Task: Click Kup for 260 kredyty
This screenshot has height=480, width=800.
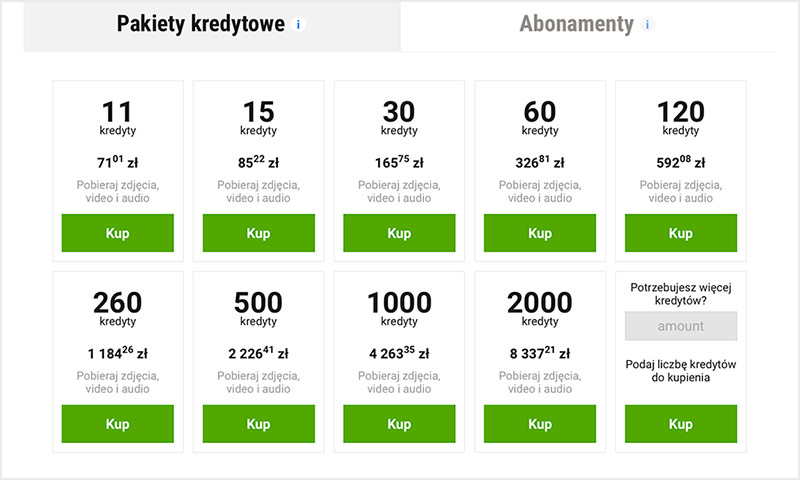Action: coord(118,424)
